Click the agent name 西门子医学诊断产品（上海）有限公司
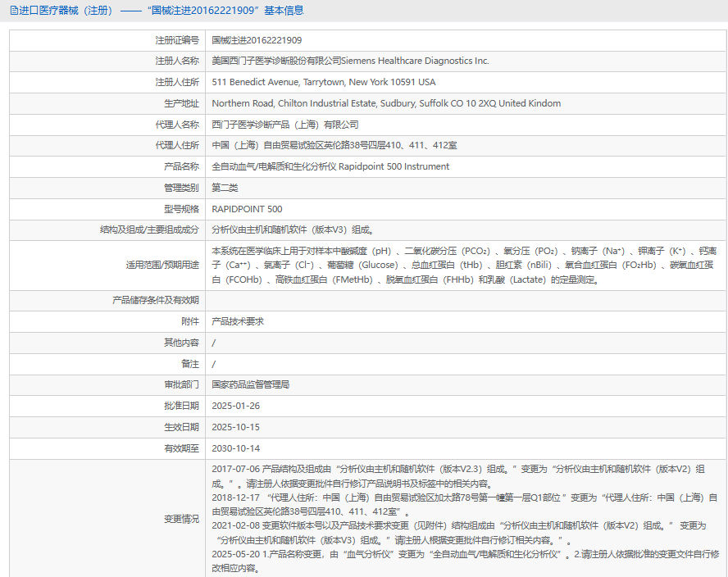Image resolution: width=728 pixels, height=577 pixels. tap(285, 125)
